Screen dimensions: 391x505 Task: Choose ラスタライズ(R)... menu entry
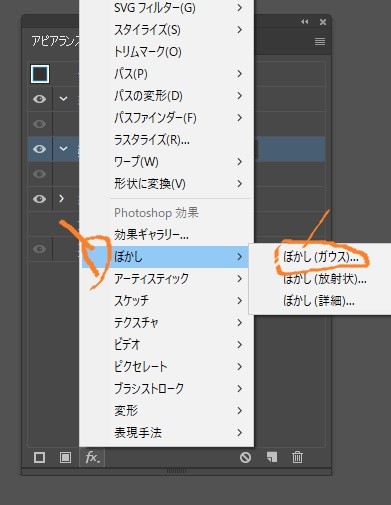[x=166, y=140]
